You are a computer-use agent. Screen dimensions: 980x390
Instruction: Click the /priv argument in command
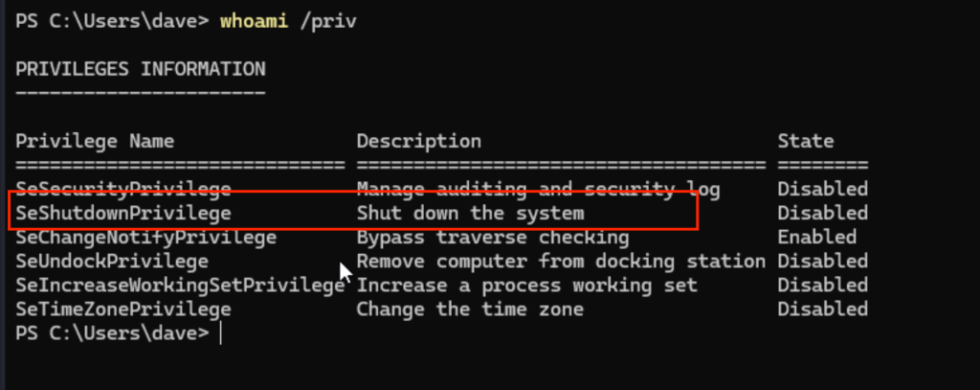pos(328,21)
